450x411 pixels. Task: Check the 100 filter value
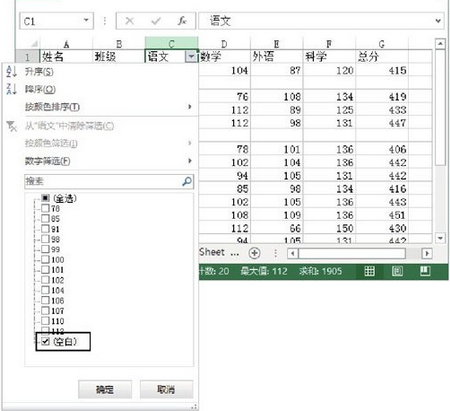[x=45, y=260]
